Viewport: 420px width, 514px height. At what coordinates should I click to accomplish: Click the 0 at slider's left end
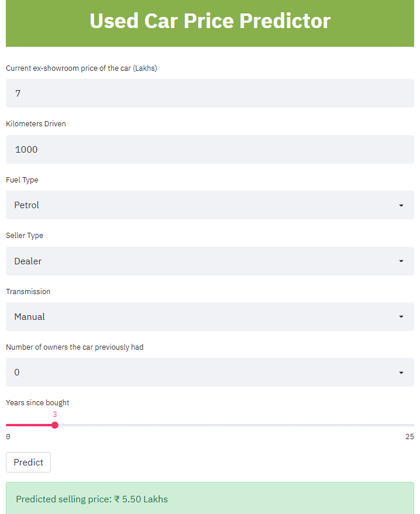tap(8, 436)
